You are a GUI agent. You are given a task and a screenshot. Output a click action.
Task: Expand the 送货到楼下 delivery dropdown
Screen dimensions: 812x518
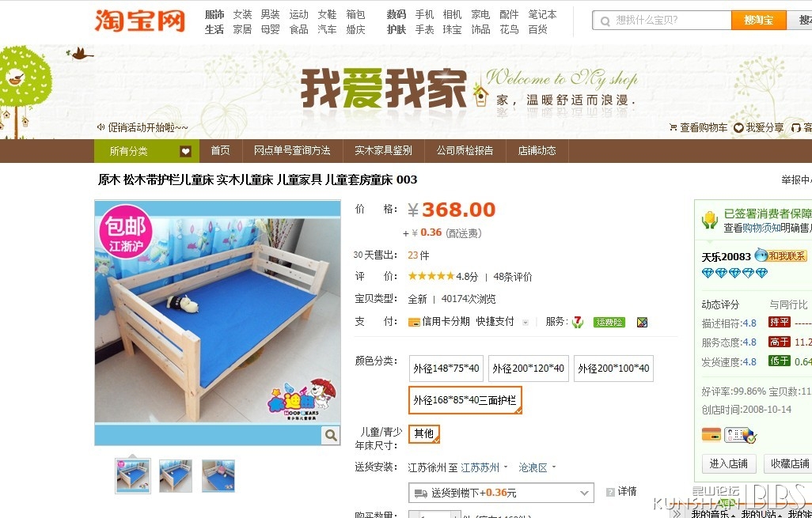tap(501, 493)
